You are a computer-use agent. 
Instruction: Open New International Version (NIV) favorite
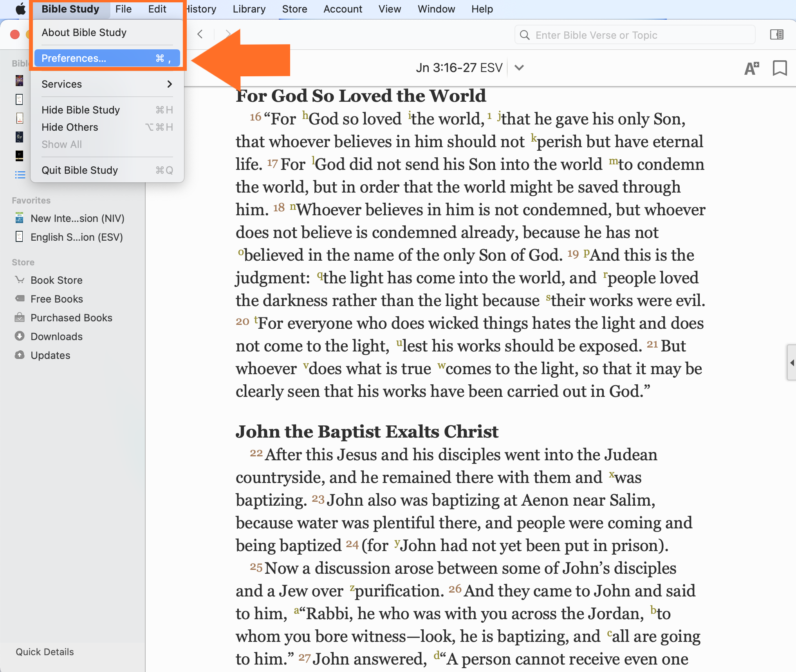77,218
